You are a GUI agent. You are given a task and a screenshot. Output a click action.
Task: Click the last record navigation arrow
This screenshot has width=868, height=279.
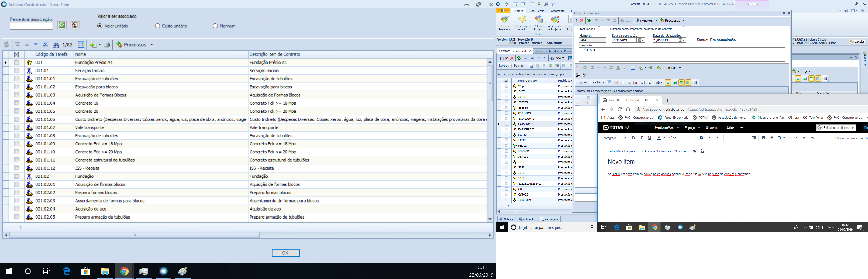[45, 45]
